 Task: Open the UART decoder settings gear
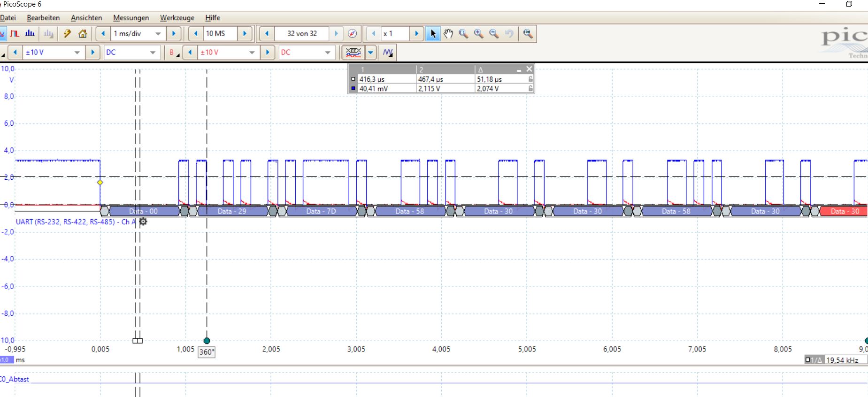point(143,221)
